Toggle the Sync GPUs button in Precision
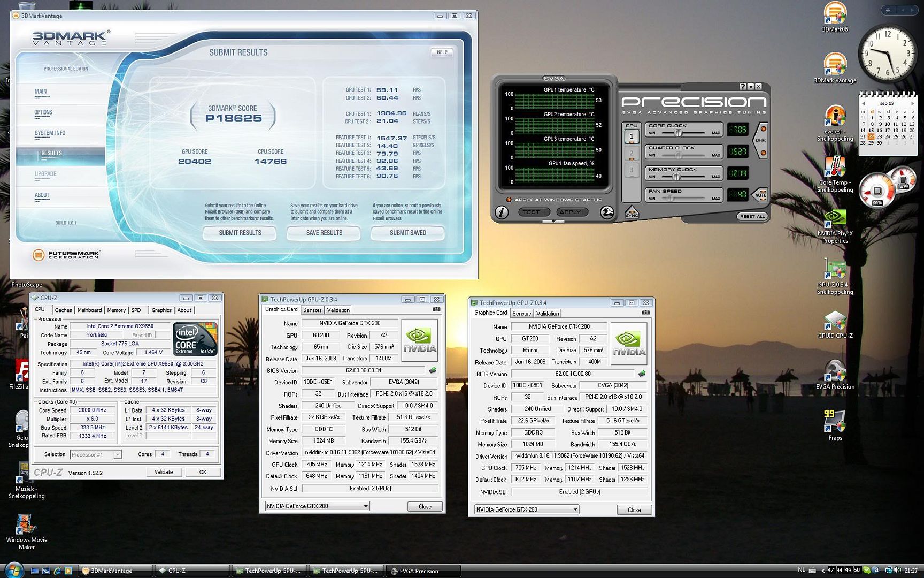Viewport: 924px width, 578px height. pos(632,212)
